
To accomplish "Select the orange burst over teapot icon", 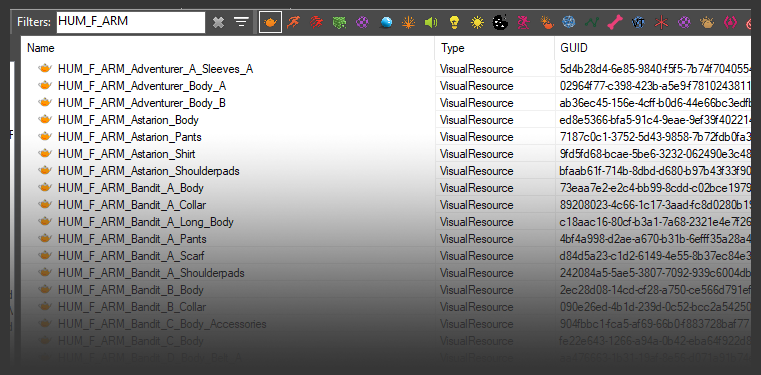I will click(x=546, y=22).
